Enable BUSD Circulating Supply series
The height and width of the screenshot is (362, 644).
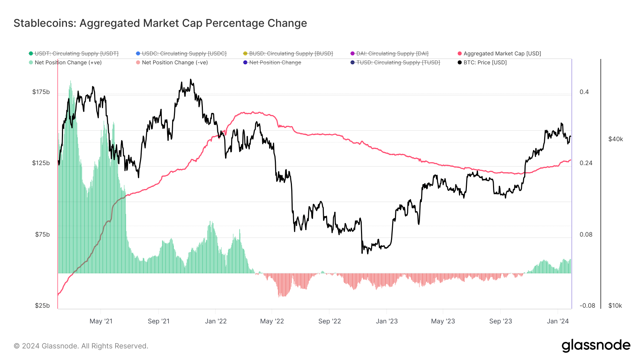(x=291, y=54)
